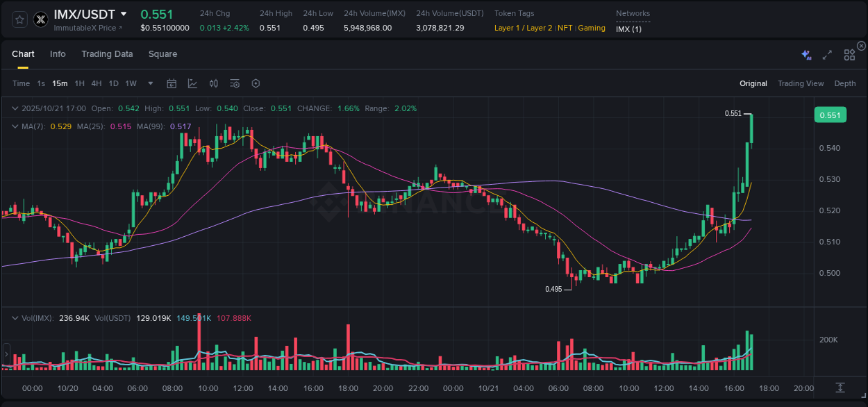Click the 0.551 price tag on the axis
The width and height of the screenshot is (868, 407).
(x=830, y=115)
